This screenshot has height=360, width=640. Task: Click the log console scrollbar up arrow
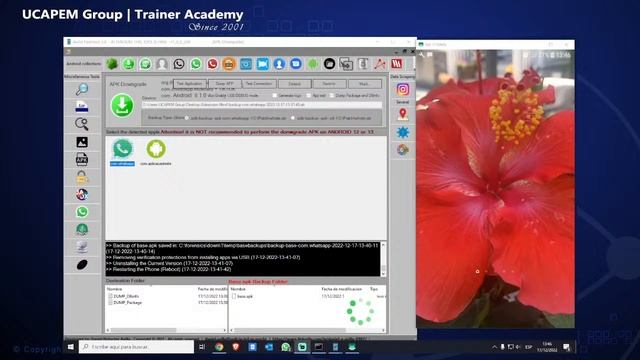383,245
